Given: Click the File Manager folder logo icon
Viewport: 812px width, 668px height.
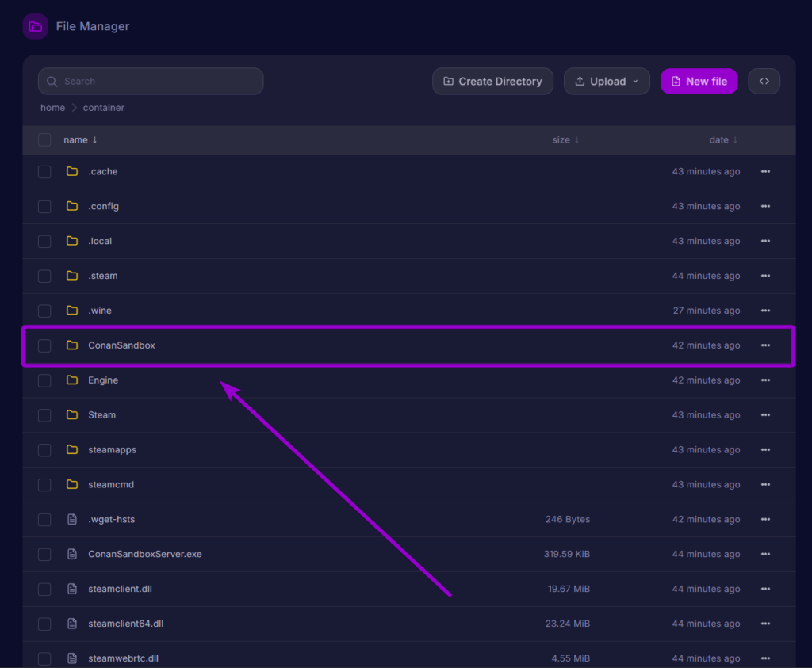Looking at the screenshot, I should [x=35, y=26].
